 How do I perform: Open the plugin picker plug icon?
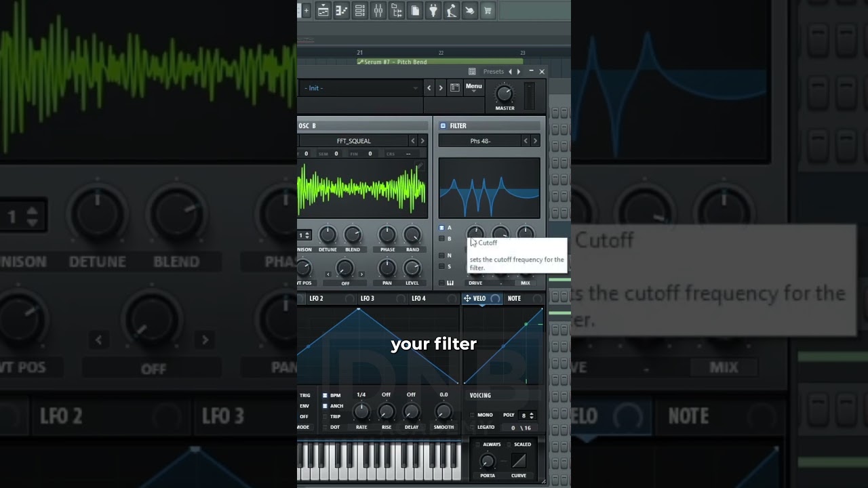(x=433, y=10)
